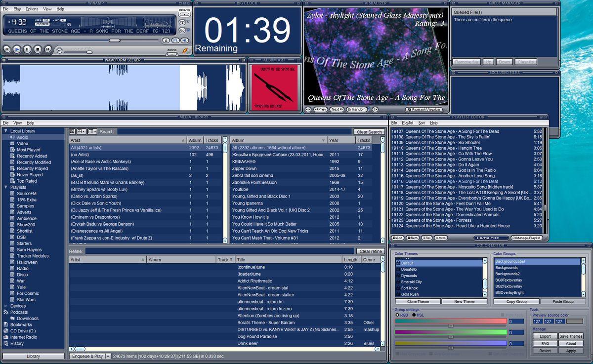The image size is (593, 364).
Task: Open Internet Radio icon in library tree
Action: pos(6,337)
